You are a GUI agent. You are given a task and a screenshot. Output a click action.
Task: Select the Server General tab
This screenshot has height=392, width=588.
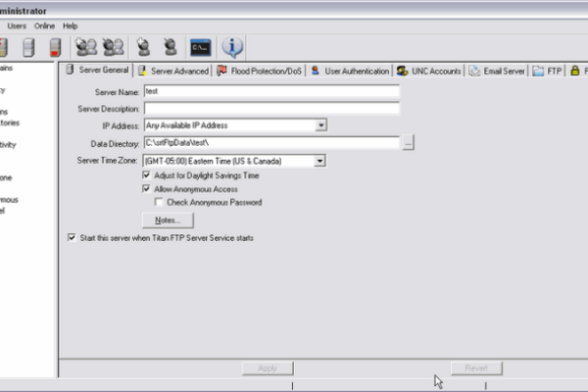pos(97,70)
